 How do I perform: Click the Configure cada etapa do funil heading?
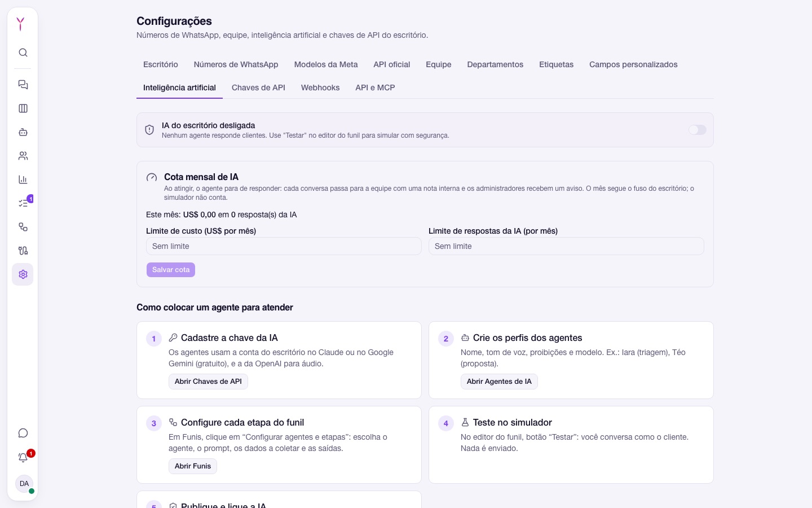(242, 422)
